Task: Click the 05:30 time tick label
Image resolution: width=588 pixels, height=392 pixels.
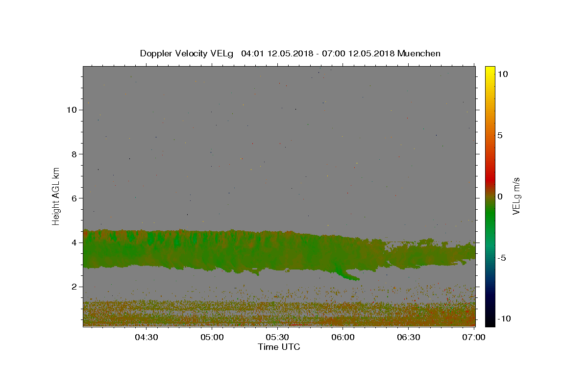Action: click(277, 337)
